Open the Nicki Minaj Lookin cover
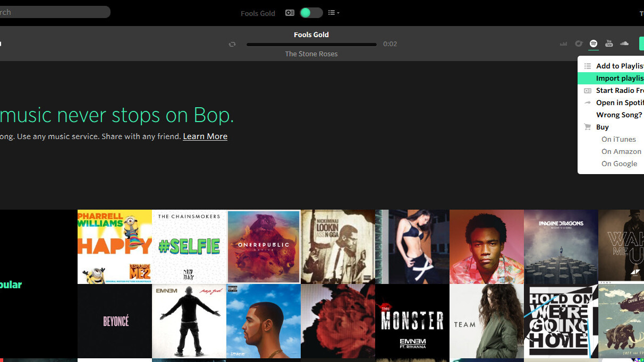644x362 pixels. [x=338, y=247]
